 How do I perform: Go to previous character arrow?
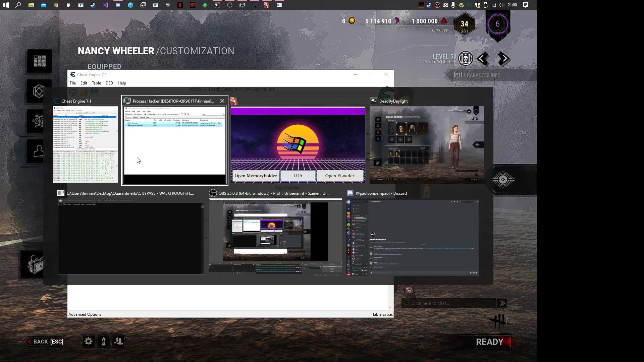pyautogui.click(x=483, y=59)
